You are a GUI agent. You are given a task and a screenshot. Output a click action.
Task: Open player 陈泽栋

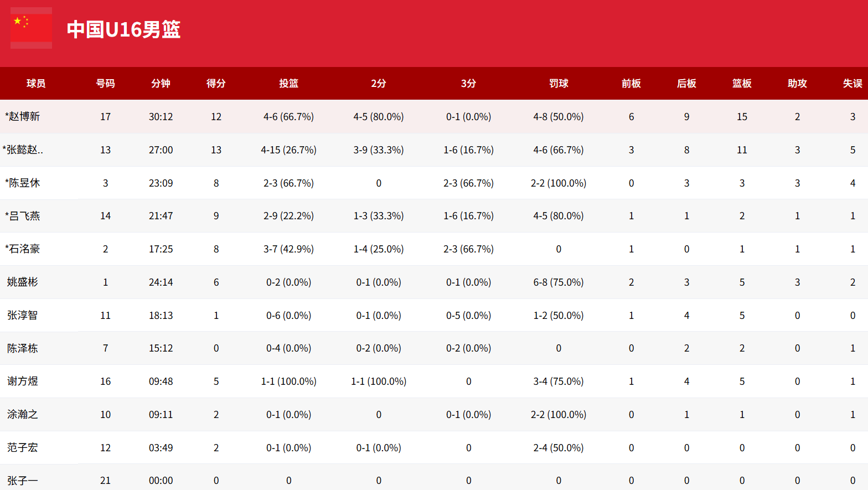point(23,348)
